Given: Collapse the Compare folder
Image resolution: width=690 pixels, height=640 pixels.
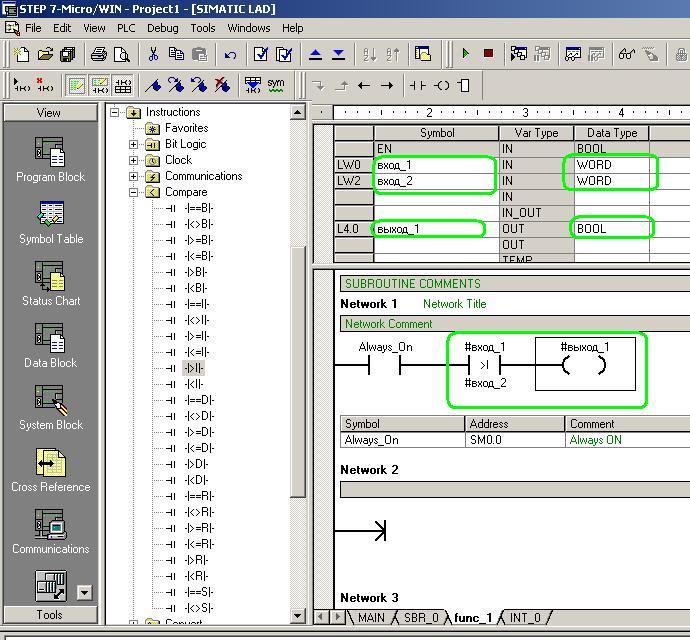Looking at the screenshot, I should point(133,192).
